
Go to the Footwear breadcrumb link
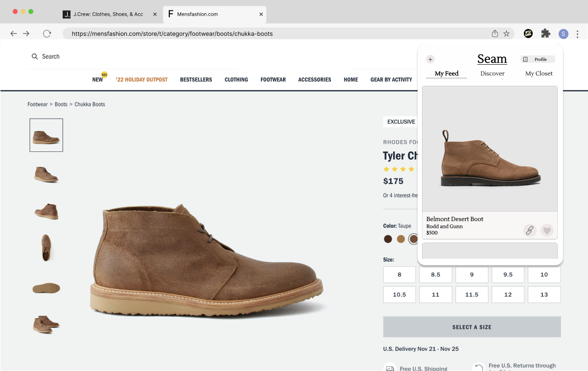[x=38, y=104]
